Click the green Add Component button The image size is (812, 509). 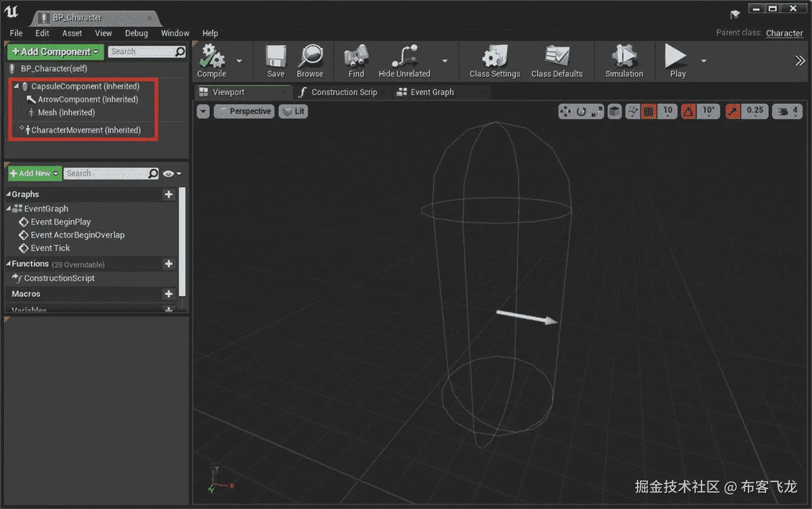click(55, 52)
